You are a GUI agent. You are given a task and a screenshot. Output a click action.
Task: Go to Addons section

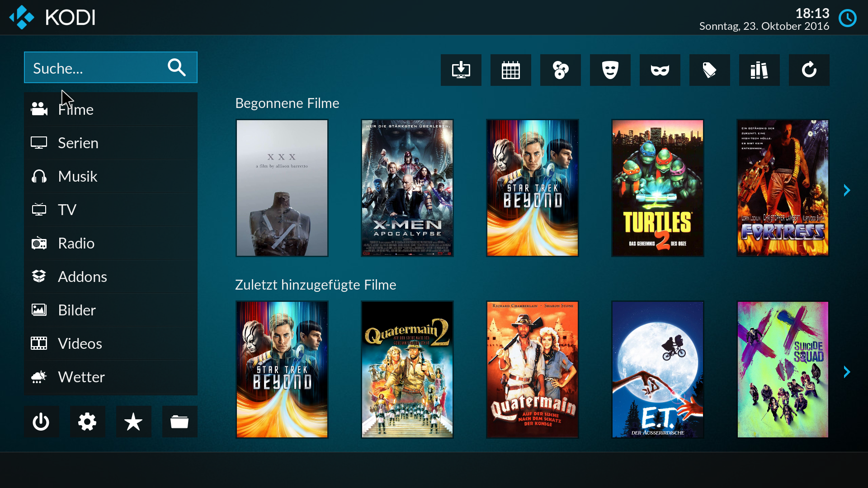[x=111, y=277]
